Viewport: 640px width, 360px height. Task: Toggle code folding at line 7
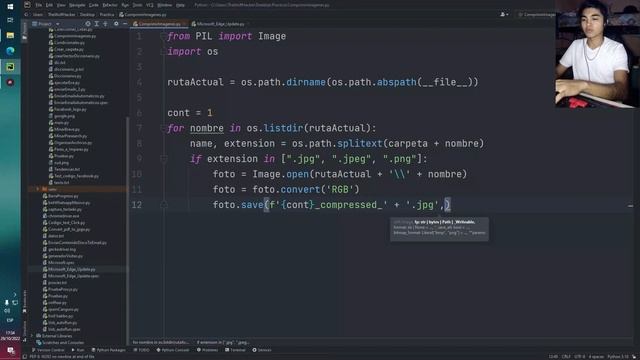coord(164,128)
